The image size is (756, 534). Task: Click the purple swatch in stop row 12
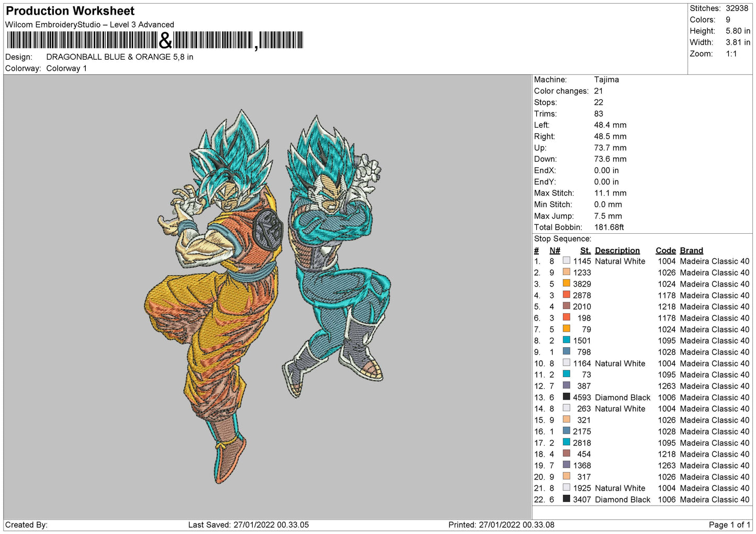566,385
